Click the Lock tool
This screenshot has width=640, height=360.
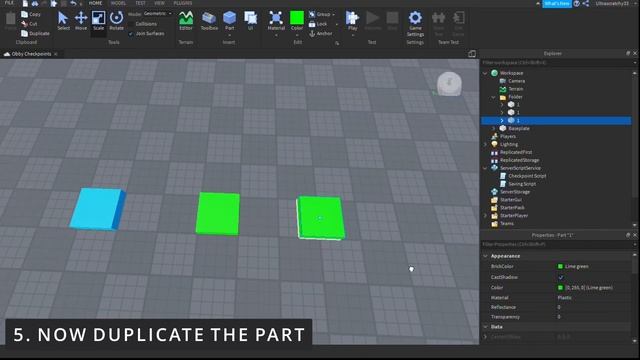pos(318,24)
